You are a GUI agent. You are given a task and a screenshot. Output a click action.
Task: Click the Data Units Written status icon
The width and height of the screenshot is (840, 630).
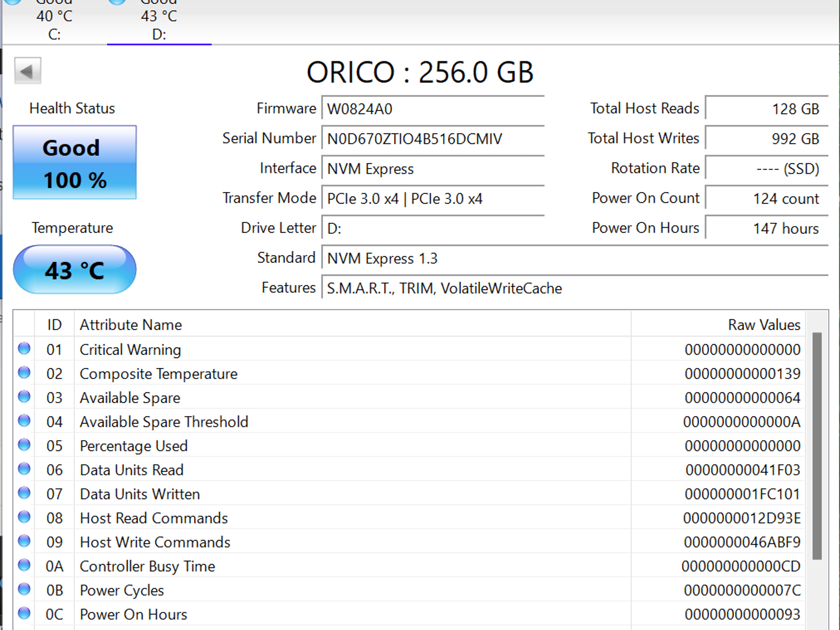pyautogui.click(x=24, y=493)
